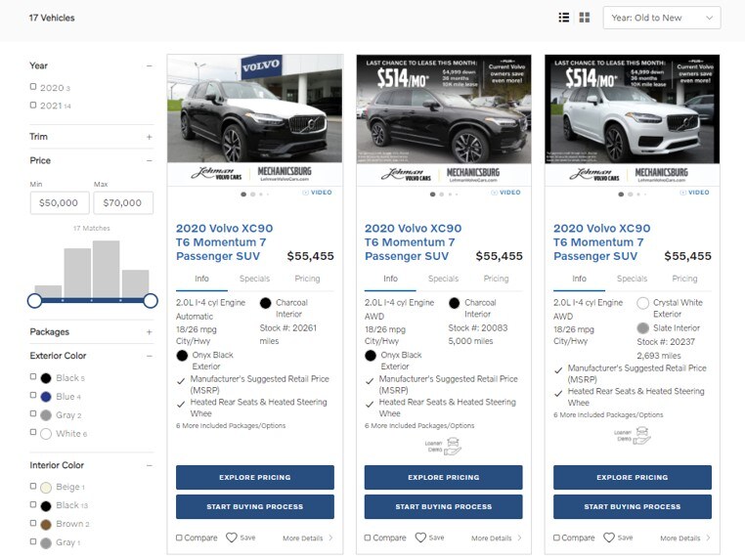Click Explore Pricing for stock 20237
The height and width of the screenshot is (560, 745).
pyautogui.click(x=633, y=477)
